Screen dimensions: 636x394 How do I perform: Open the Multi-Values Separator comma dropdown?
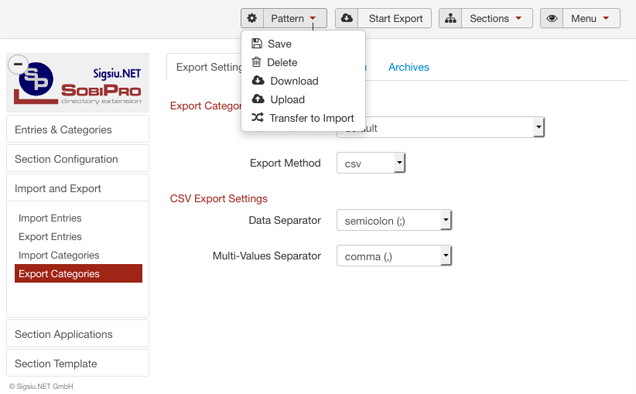394,256
